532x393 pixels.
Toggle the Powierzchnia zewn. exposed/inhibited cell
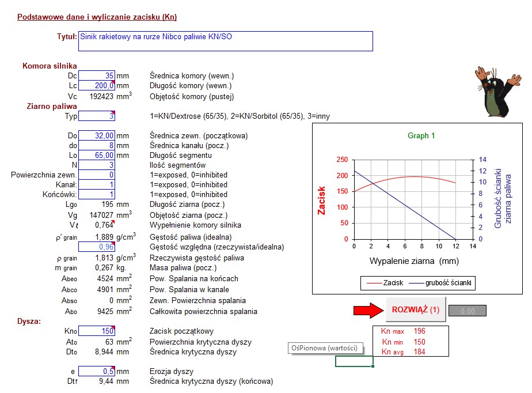(97, 175)
